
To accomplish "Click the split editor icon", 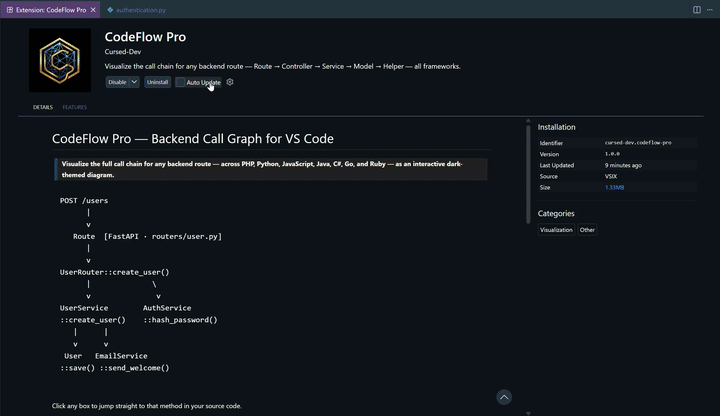I will (697, 10).
